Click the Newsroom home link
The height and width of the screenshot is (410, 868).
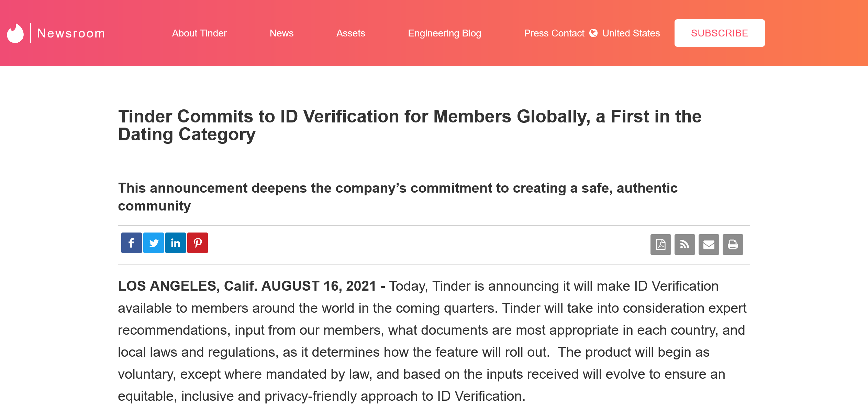(x=71, y=33)
